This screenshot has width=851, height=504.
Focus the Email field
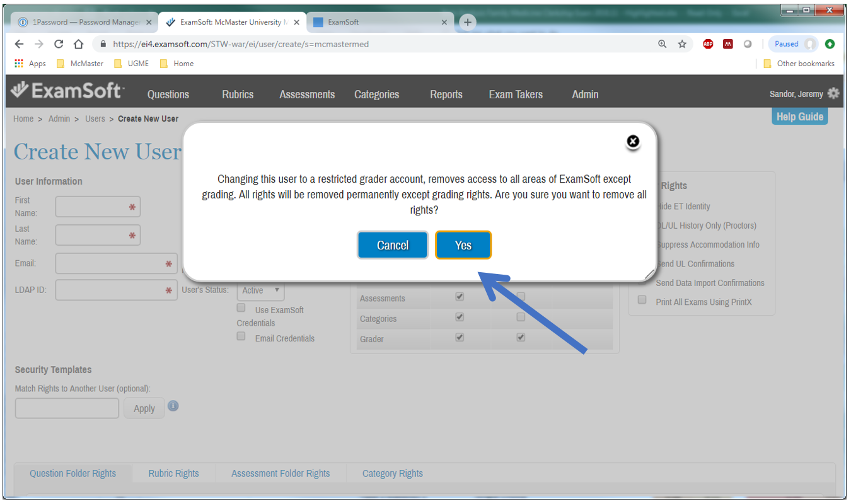(x=116, y=264)
